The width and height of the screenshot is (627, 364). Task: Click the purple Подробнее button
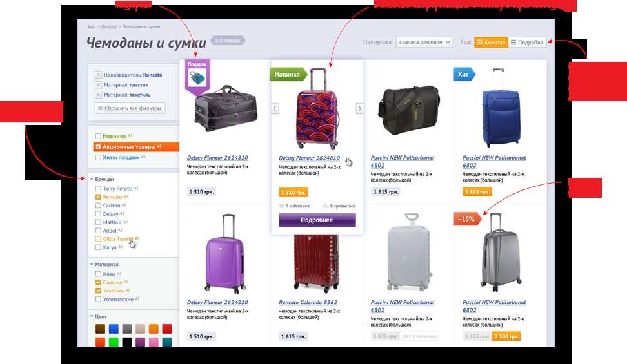[317, 220]
